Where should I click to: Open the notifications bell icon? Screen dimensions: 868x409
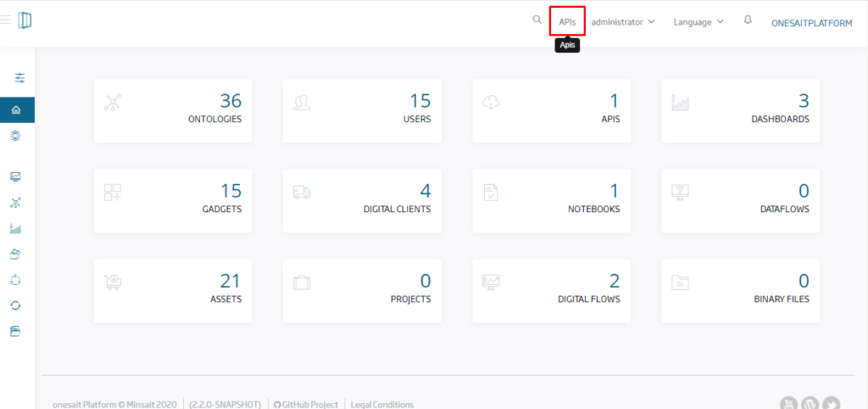pos(748,20)
